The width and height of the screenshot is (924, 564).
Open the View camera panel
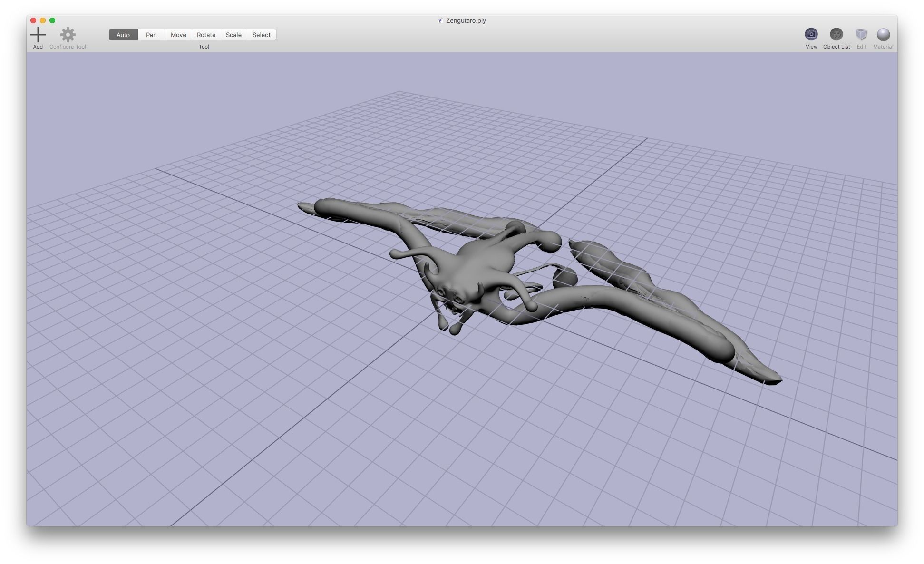point(811,34)
